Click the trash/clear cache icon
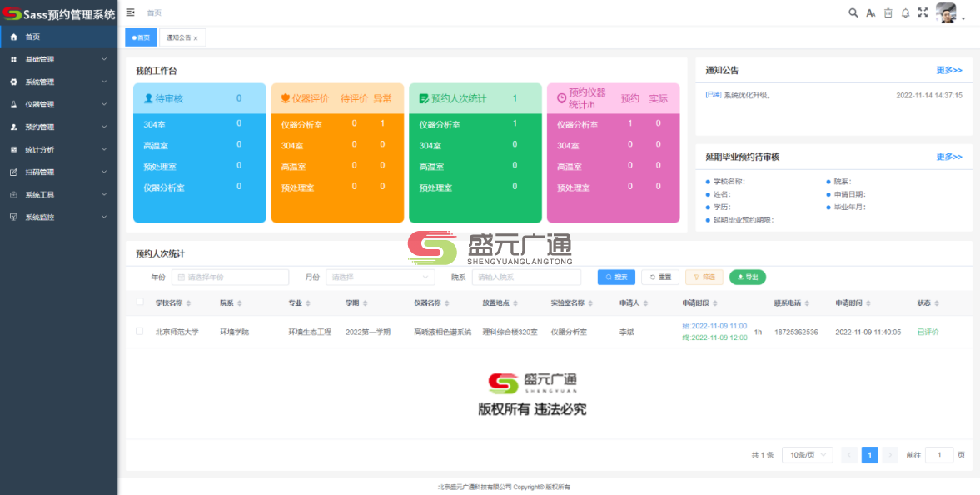The height and width of the screenshot is (495, 980). coord(888,12)
